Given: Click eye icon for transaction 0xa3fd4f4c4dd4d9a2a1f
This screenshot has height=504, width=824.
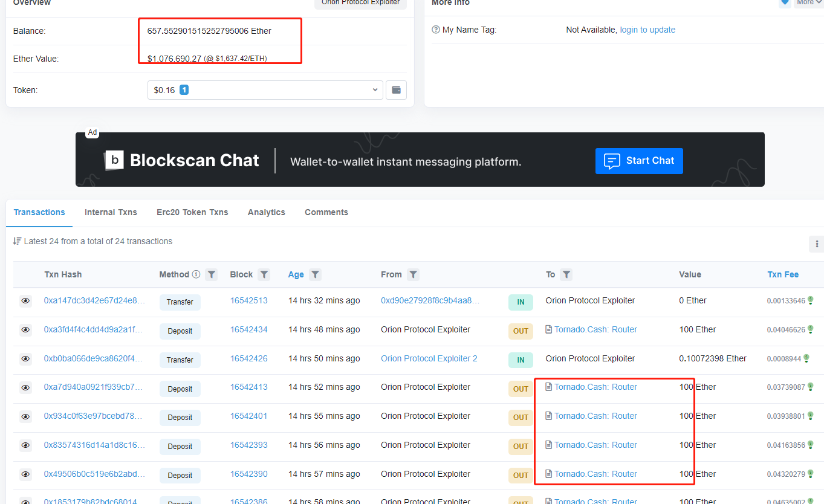Looking at the screenshot, I should 25,330.
